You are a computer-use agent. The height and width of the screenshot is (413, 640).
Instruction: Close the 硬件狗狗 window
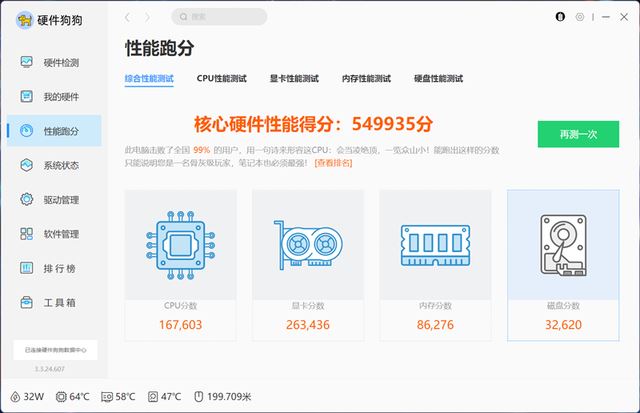click(624, 17)
